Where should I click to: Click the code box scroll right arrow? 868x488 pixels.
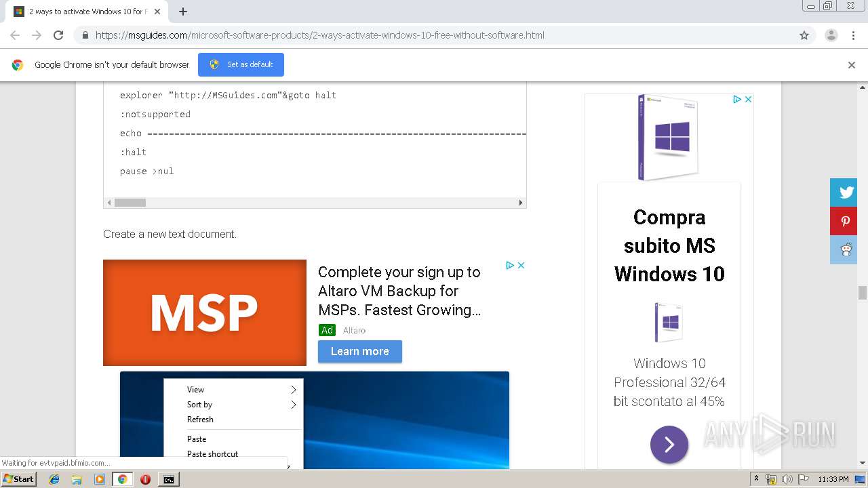(521, 203)
